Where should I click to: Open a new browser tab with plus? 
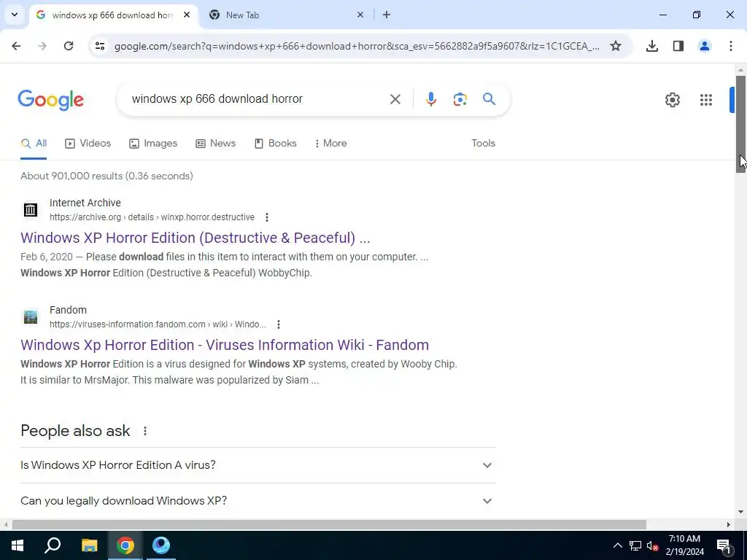(387, 15)
